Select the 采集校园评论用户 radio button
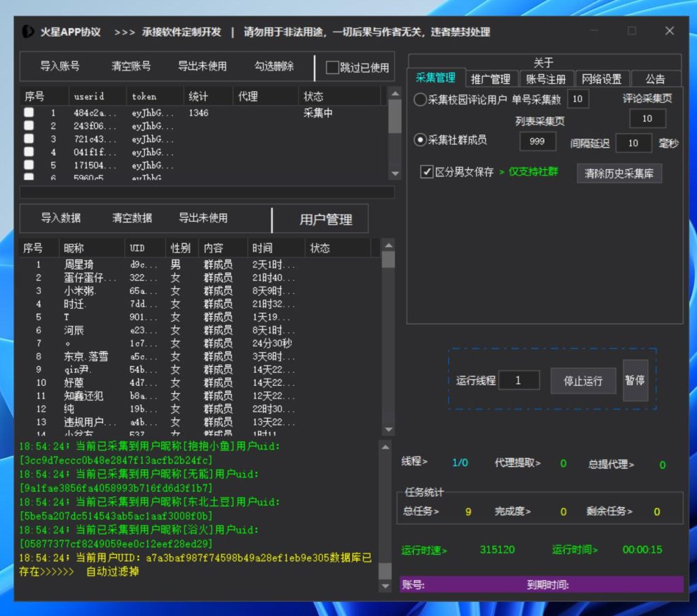Screen dimensions: 697x616 click(420, 99)
